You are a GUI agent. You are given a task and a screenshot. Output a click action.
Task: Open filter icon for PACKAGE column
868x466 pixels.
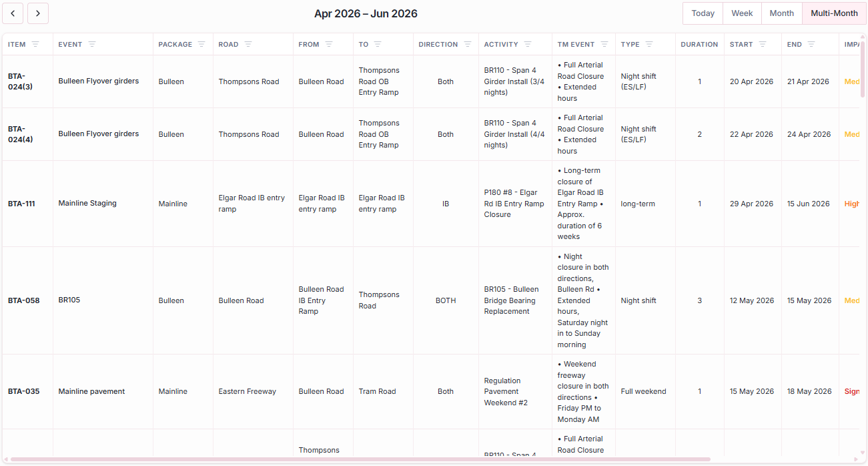201,44
